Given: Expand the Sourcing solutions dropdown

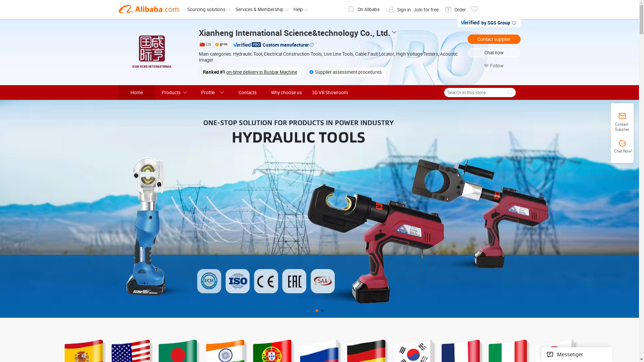Looking at the screenshot, I should [x=209, y=10].
